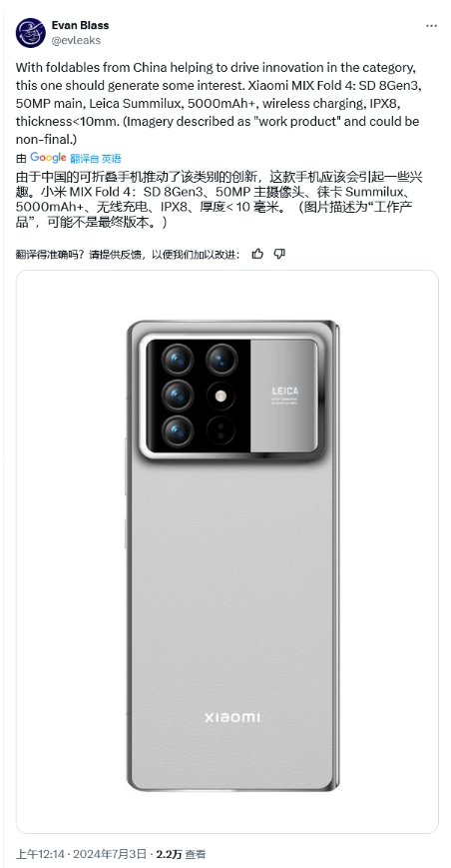Click the 由 label before the Google logo

pos(21,159)
